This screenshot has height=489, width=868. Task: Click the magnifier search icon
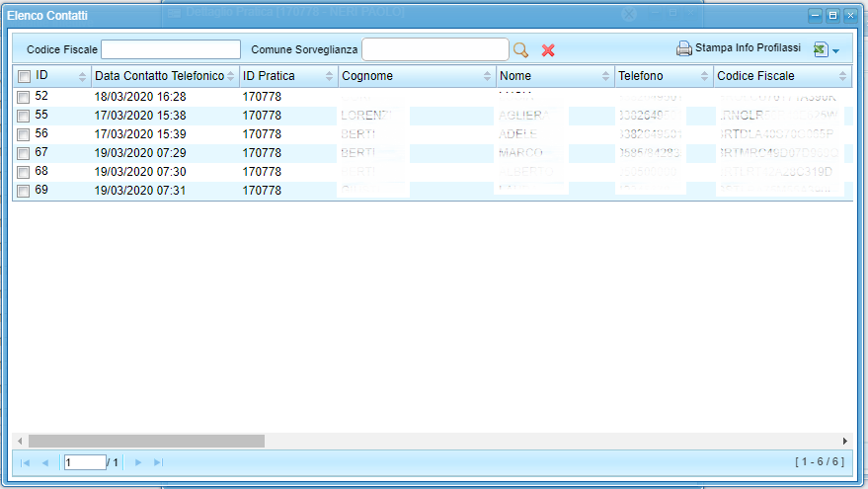tap(520, 50)
